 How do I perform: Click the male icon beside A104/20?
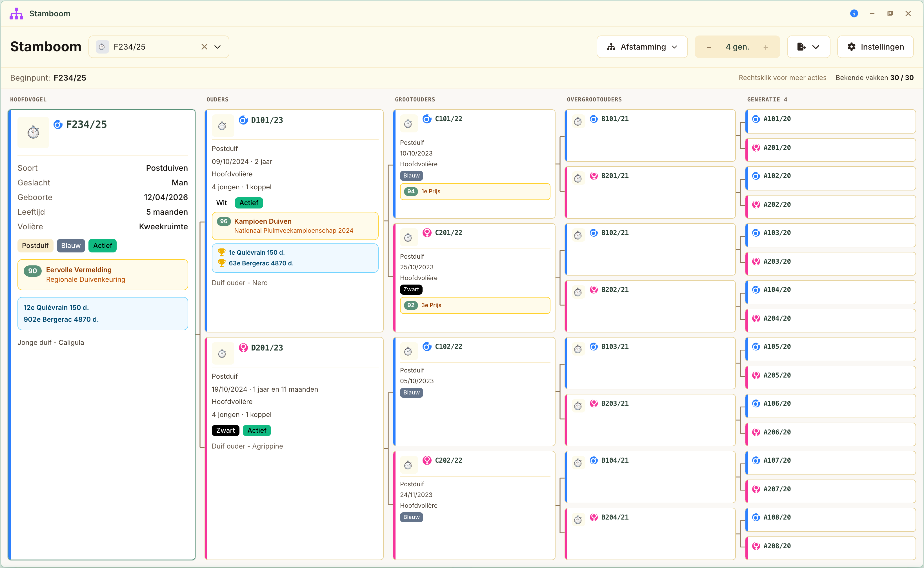coord(756,289)
